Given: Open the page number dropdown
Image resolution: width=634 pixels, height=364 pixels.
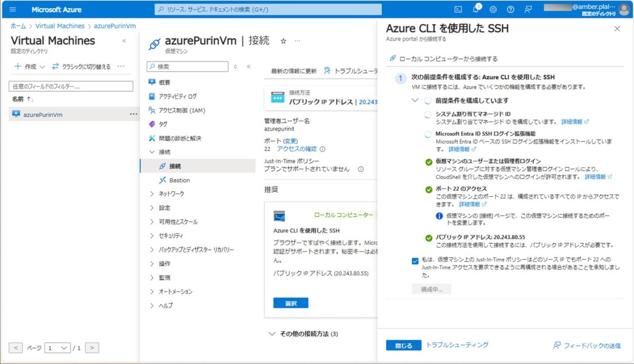Looking at the screenshot, I should [58, 348].
